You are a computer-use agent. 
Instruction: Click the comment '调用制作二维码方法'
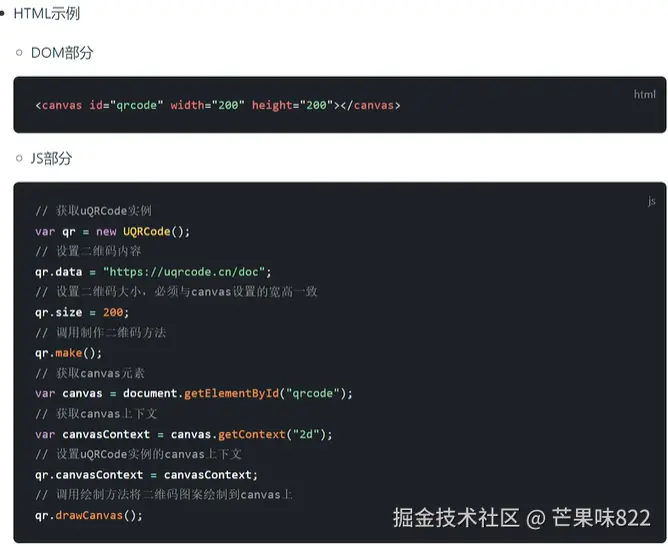click(101, 333)
